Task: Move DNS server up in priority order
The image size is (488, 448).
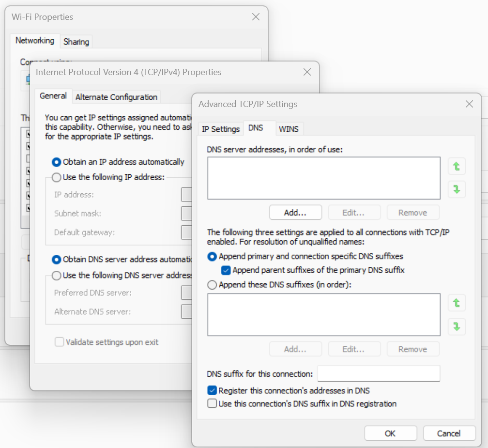Action: 457,166
